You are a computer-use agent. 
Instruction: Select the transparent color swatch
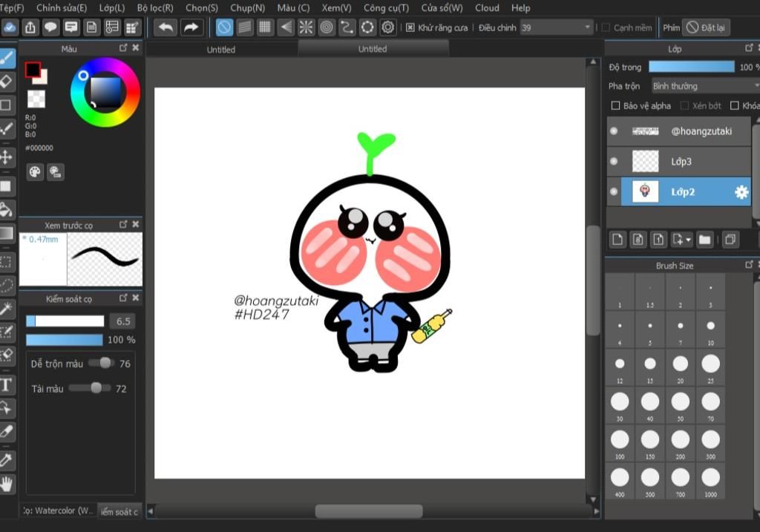click(x=36, y=99)
